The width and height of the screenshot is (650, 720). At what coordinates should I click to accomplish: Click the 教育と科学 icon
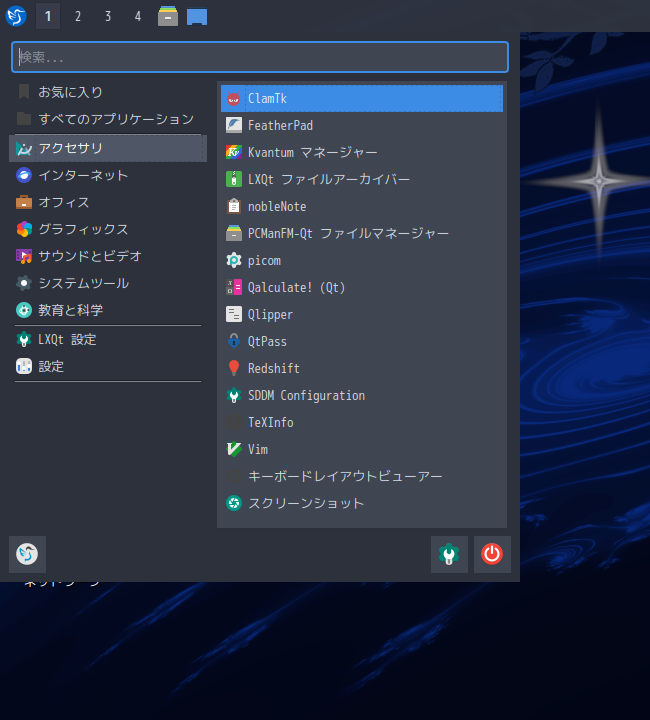point(24,310)
